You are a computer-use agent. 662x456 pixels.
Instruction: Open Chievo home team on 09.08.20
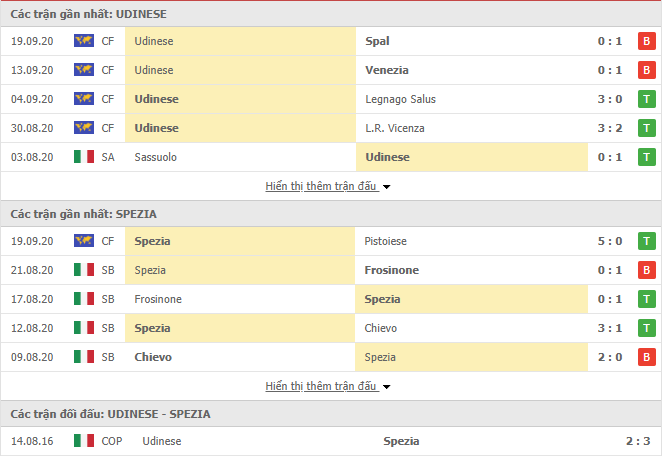click(x=153, y=357)
